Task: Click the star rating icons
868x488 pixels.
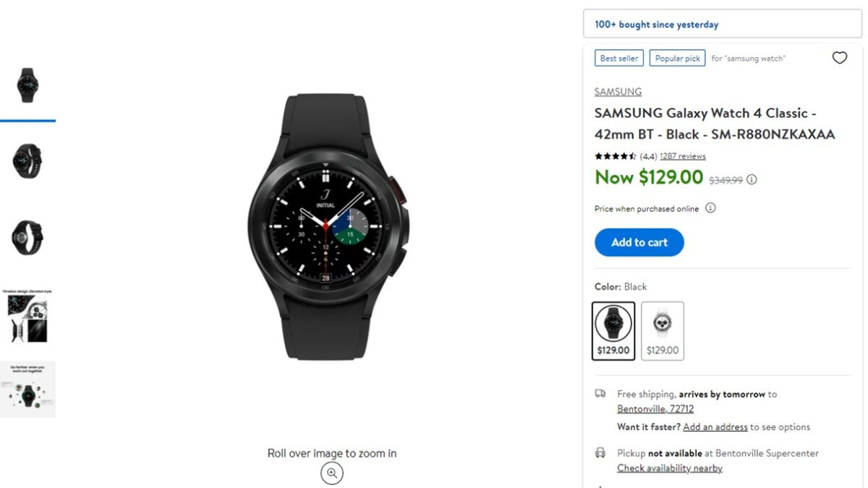Action: click(x=615, y=156)
